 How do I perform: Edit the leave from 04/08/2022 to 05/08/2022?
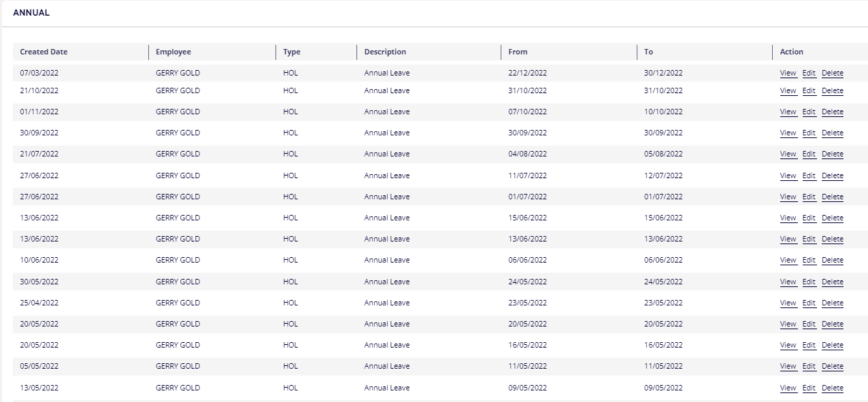point(809,154)
